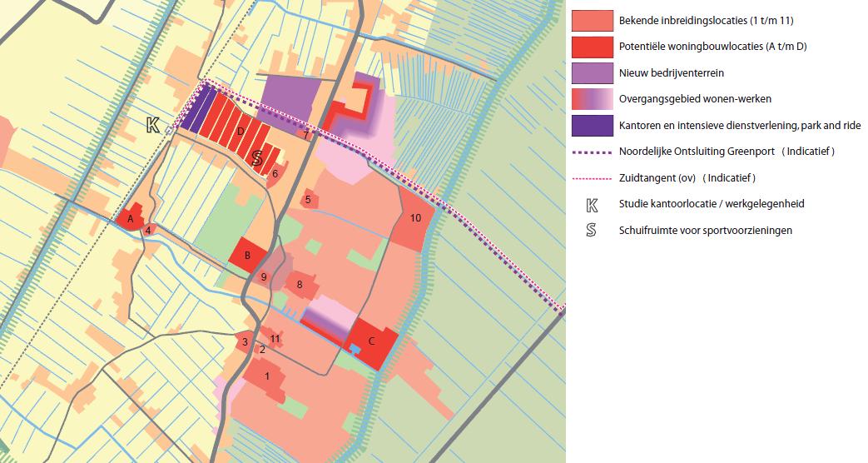Click the 'Noordelijke Ontsluiting Greenport' dashed line symbol

click(x=593, y=152)
